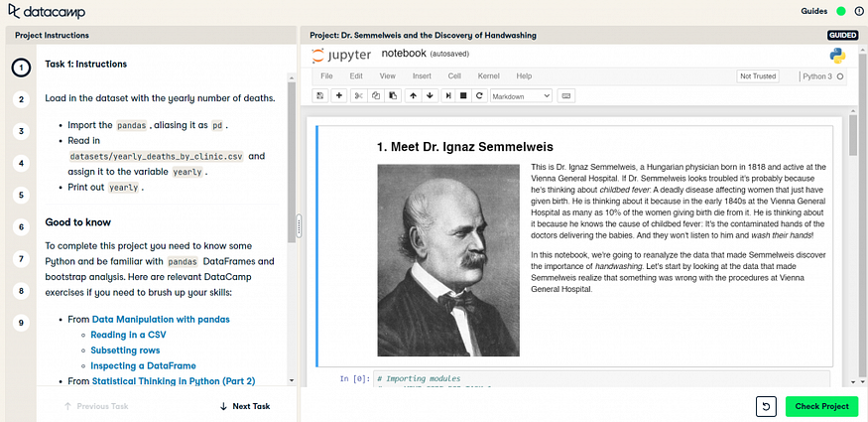Cut selected cells with scissors icon
The width and height of the screenshot is (868, 422).
[359, 95]
